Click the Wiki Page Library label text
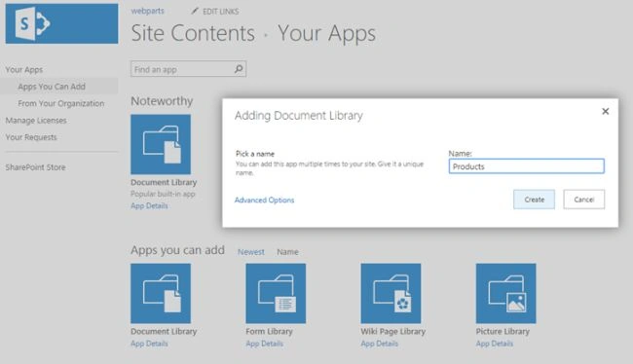Image resolution: width=633 pixels, height=364 pixels. click(x=393, y=331)
